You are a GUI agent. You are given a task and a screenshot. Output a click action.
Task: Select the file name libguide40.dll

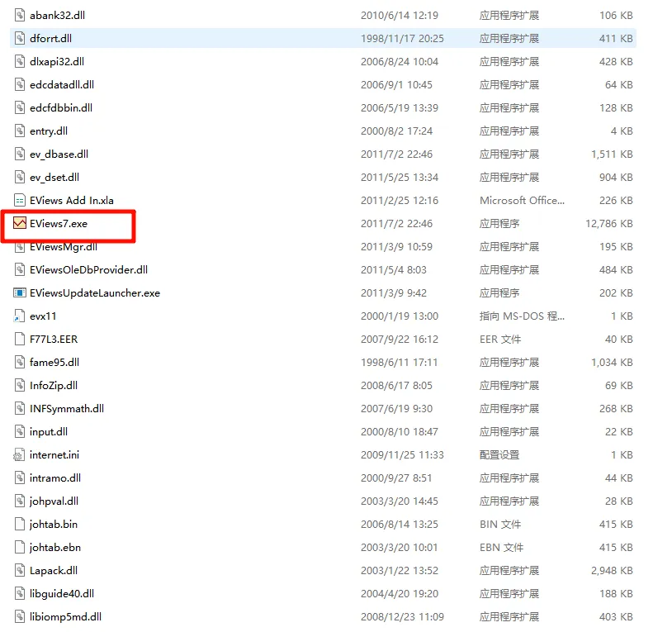click(62, 594)
